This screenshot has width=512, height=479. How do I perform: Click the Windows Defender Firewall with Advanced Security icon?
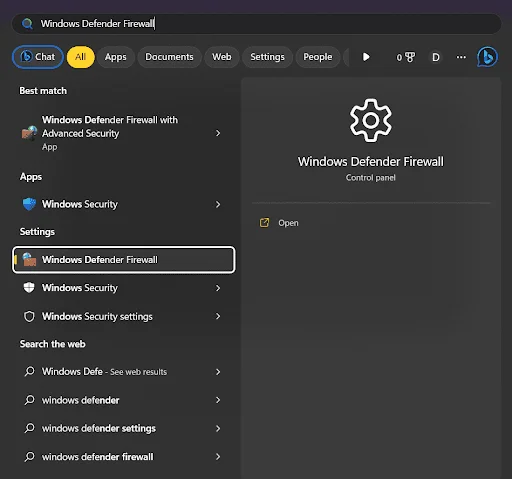pyautogui.click(x=29, y=133)
